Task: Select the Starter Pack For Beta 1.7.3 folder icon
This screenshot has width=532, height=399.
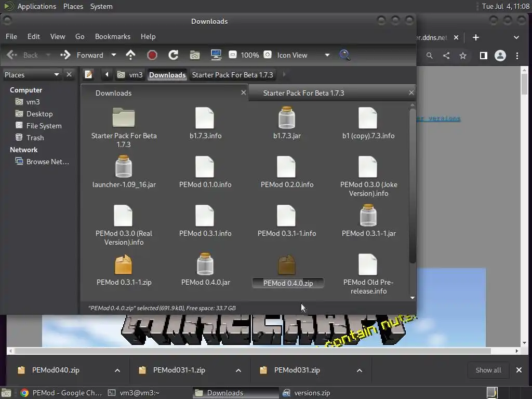Action: point(124,117)
